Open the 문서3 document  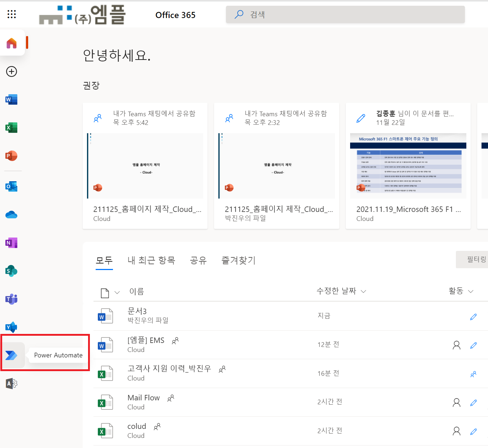pyautogui.click(x=137, y=311)
